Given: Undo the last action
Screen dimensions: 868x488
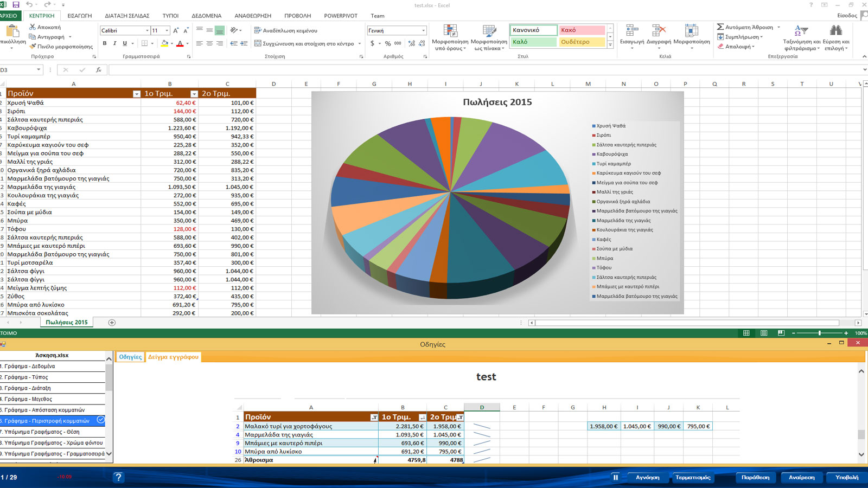Looking at the screenshot, I should point(29,5).
